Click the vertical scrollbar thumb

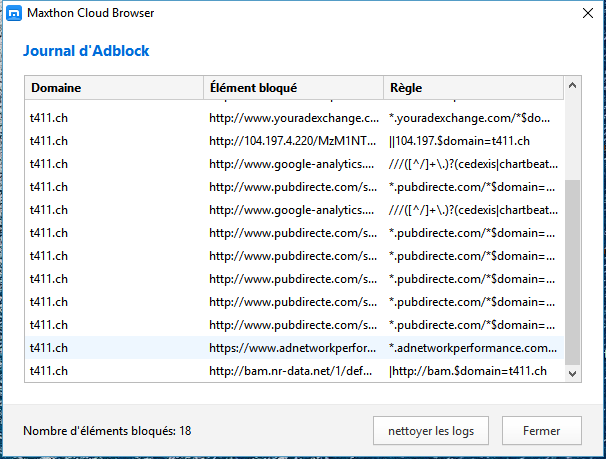[572, 272]
